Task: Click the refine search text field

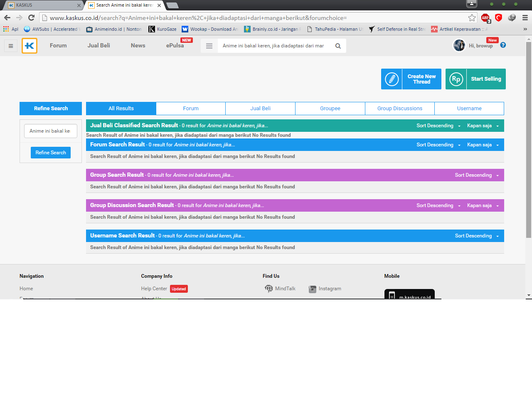Action: click(x=51, y=131)
